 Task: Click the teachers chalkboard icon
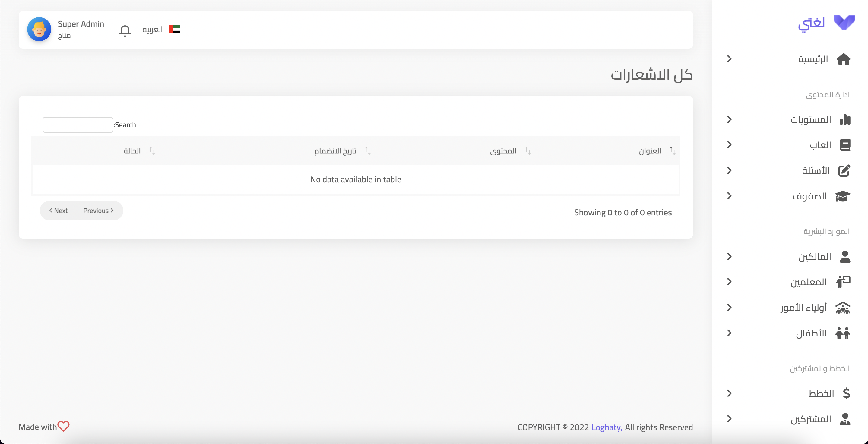pos(843,282)
